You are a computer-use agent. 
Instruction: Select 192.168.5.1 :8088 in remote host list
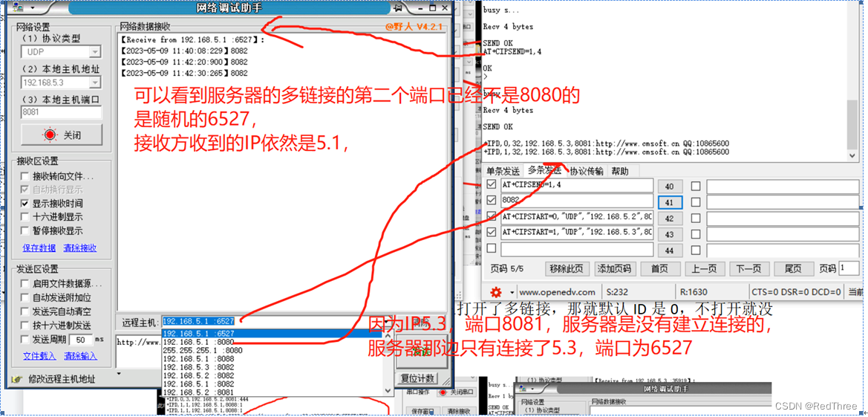click(271, 359)
